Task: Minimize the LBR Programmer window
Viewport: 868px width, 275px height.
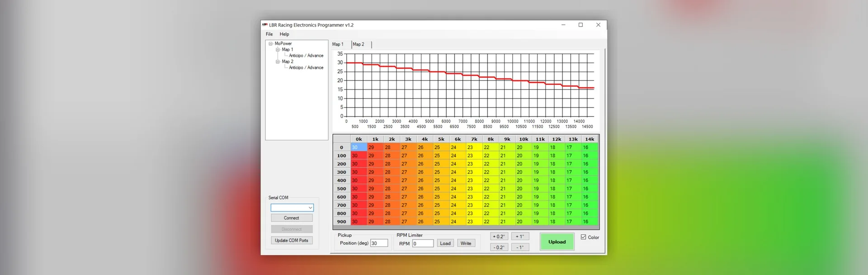Action: click(x=563, y=25)
